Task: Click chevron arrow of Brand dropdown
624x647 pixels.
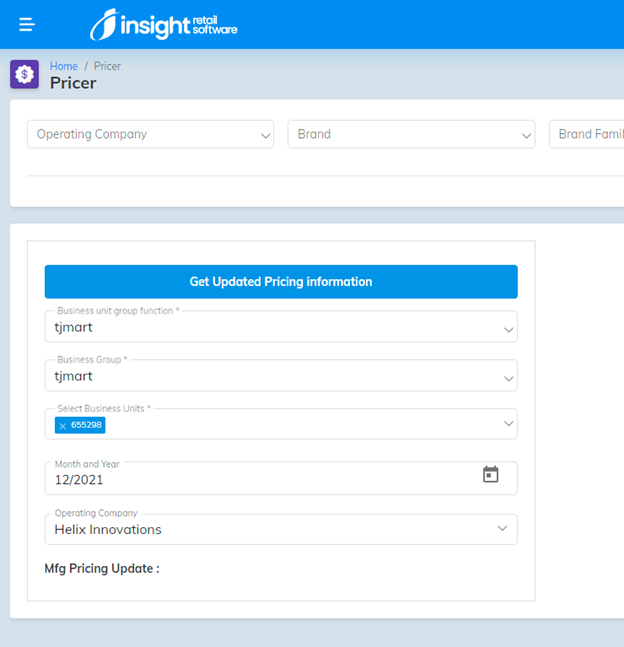Action: (526, 135)
